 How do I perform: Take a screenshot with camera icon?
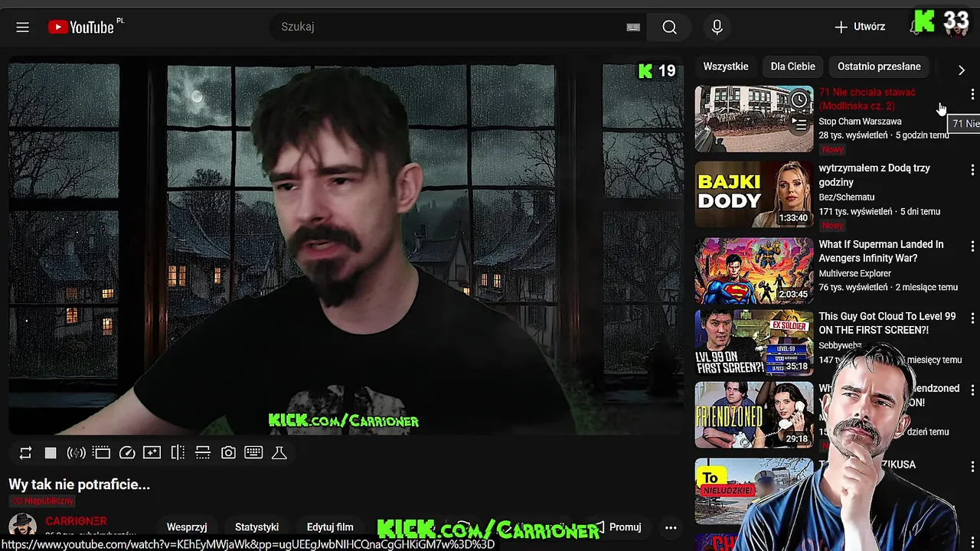click(228, 453)
